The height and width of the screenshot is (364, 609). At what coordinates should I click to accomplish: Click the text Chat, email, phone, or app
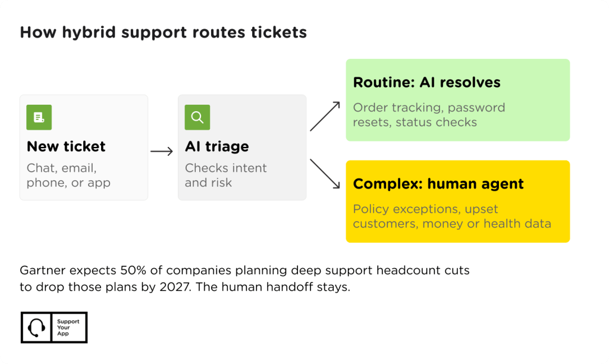click(68, 175)
